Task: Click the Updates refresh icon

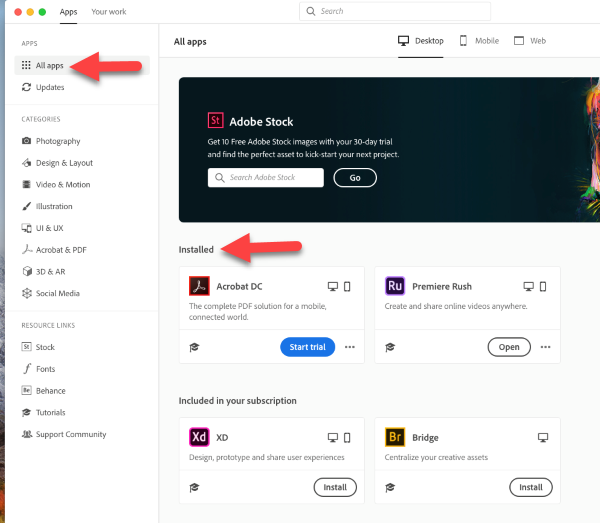Action: pyautogui.click(x=26, y=87)
